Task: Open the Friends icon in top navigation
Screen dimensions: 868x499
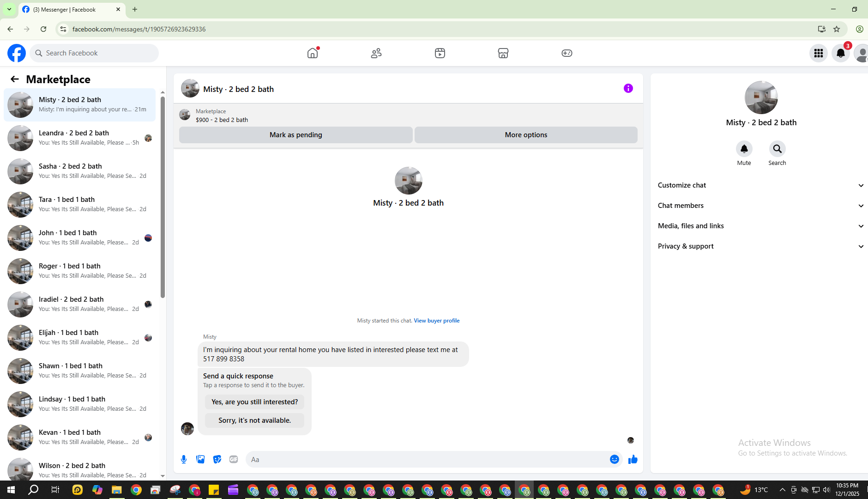Action: click(x=376, y=53)
